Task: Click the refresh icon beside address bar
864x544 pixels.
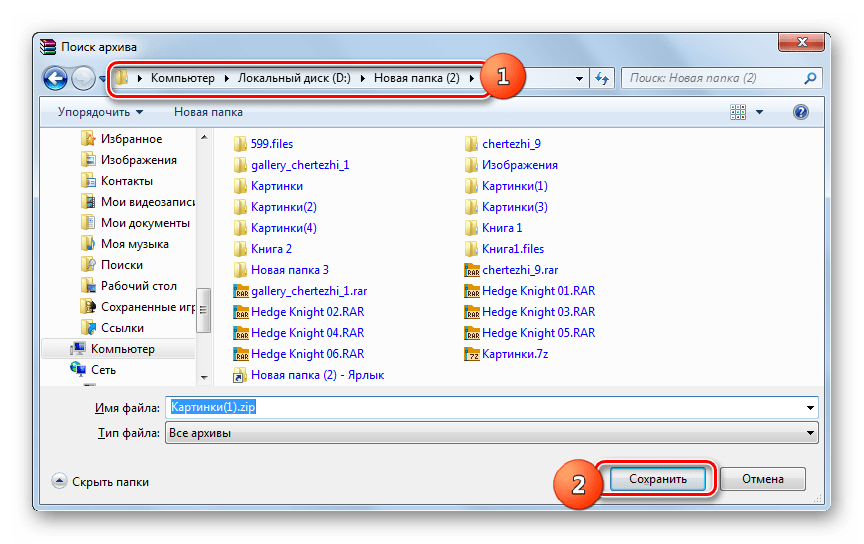Action: click(602, 78)
